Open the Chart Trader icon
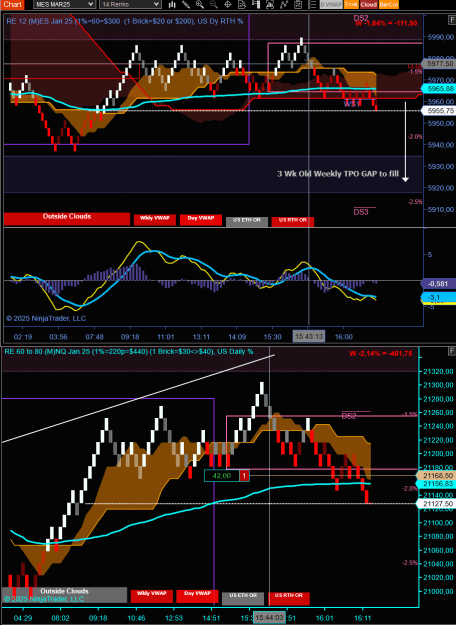Screen dimensions: 456x625 [x=256, y=4]
